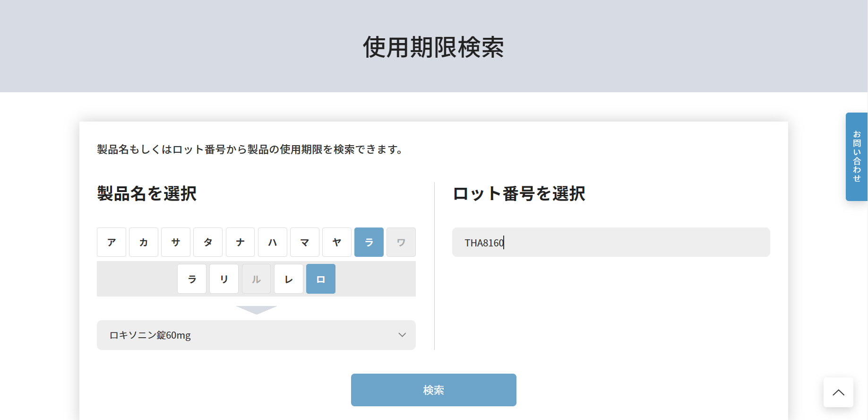
Task: Click the dropdown chevron arrow icon
Action: [402, 335]
